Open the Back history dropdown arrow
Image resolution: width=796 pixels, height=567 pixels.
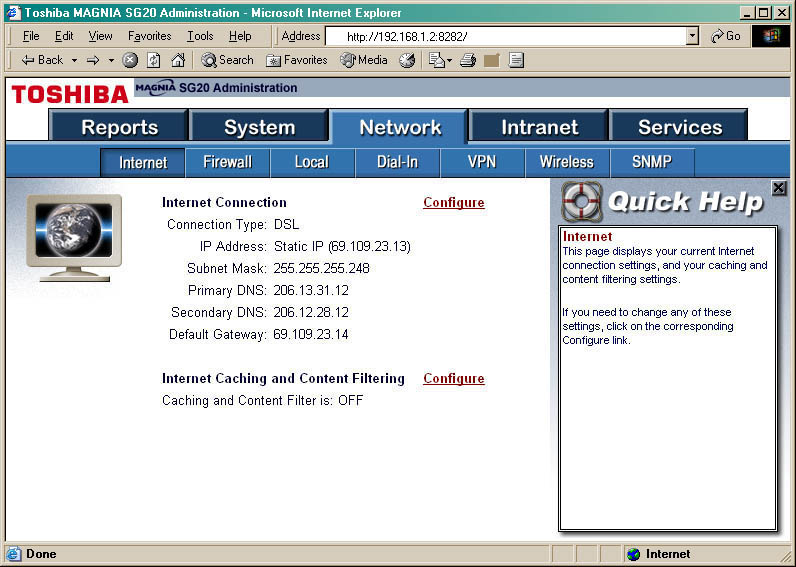(74, 60)
